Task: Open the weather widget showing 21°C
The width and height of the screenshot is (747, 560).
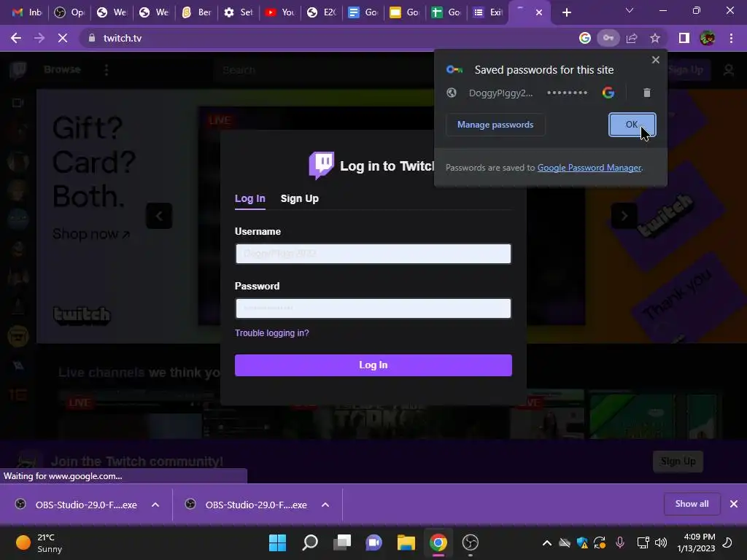Action: coord(39,542)
